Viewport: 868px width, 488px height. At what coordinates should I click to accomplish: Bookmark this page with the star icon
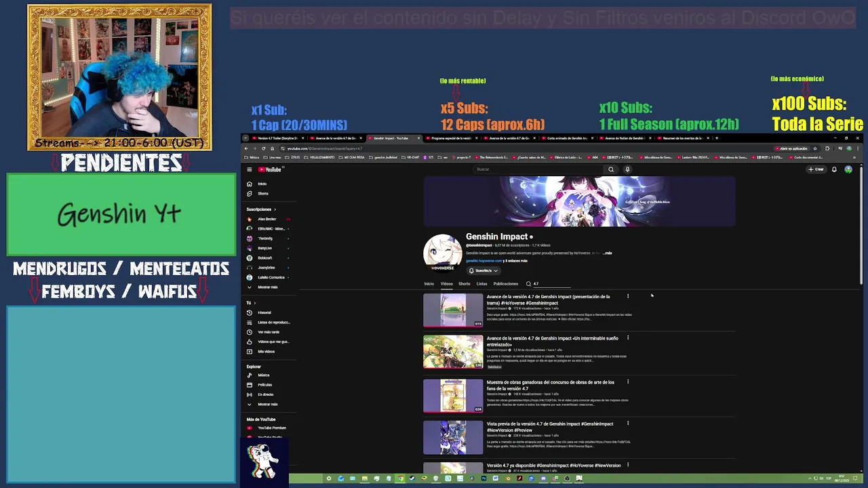[x=814, y=148]
